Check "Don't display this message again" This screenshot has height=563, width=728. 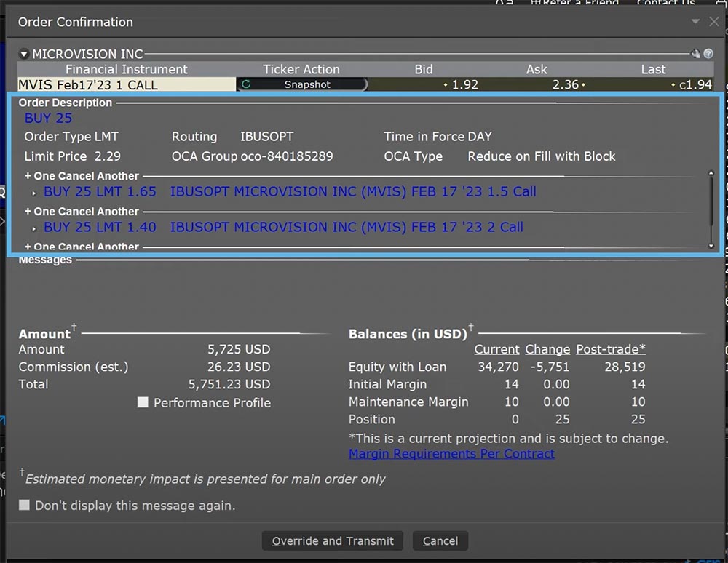tap(25, 505)
